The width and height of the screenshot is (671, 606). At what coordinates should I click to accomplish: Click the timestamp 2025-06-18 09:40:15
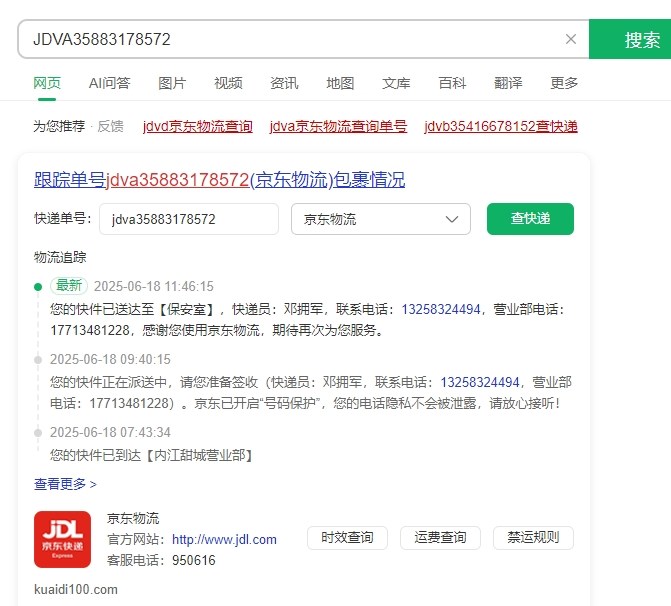110,359
